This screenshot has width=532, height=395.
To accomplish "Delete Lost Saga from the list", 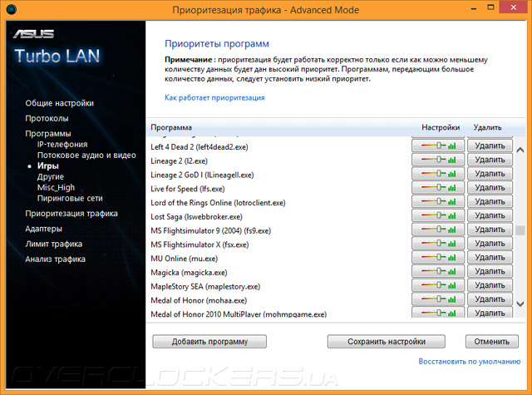I will (x=490, y=215).
